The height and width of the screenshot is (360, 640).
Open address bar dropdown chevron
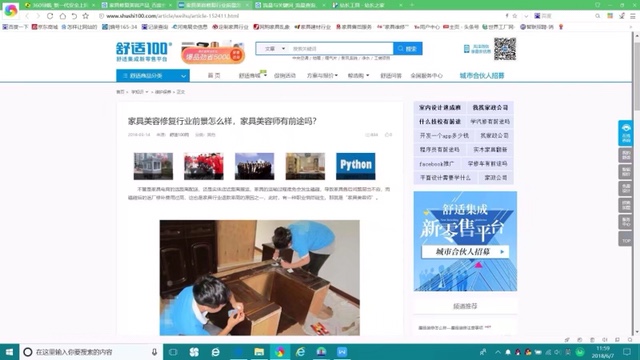click(x=526, y=16)
